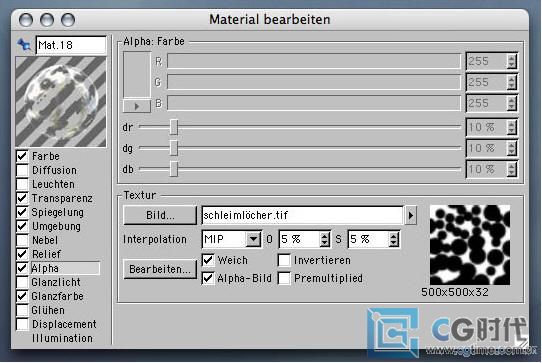
Task: Click the Alpha color swatch
Action: coord(137,75)
